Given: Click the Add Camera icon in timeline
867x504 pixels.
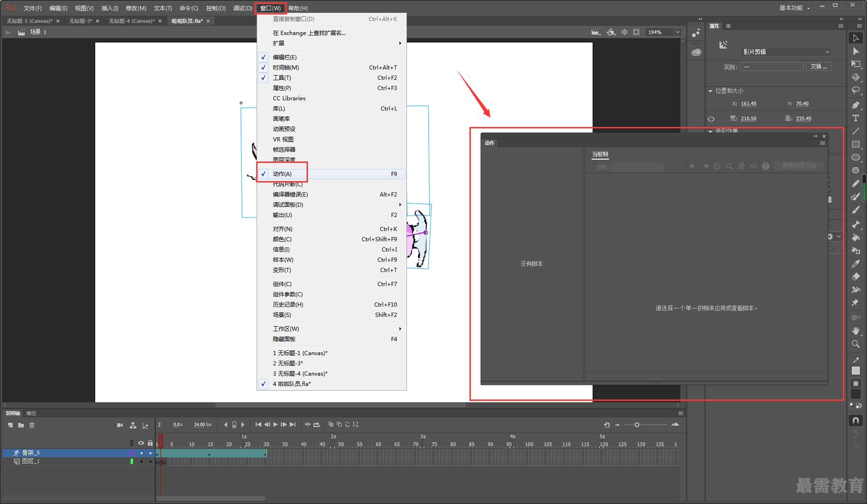Looking at the screenshot, I should (x=120, y=425).
